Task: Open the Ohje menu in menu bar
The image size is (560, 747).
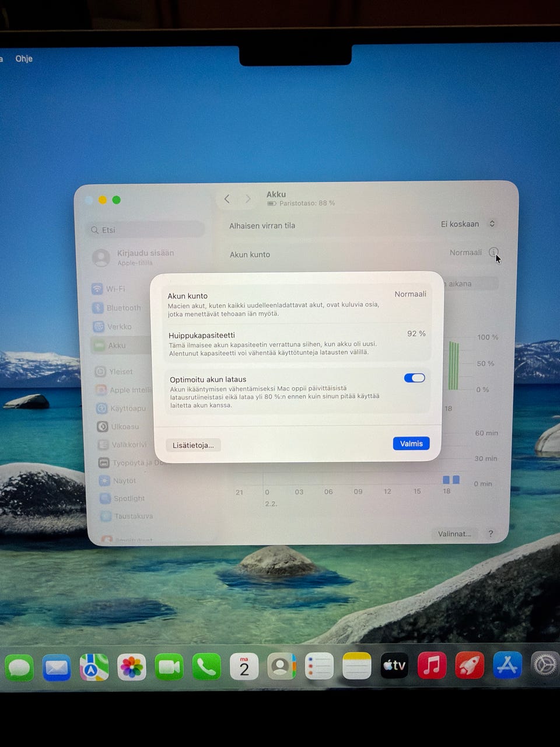Action: pos(24,58)
